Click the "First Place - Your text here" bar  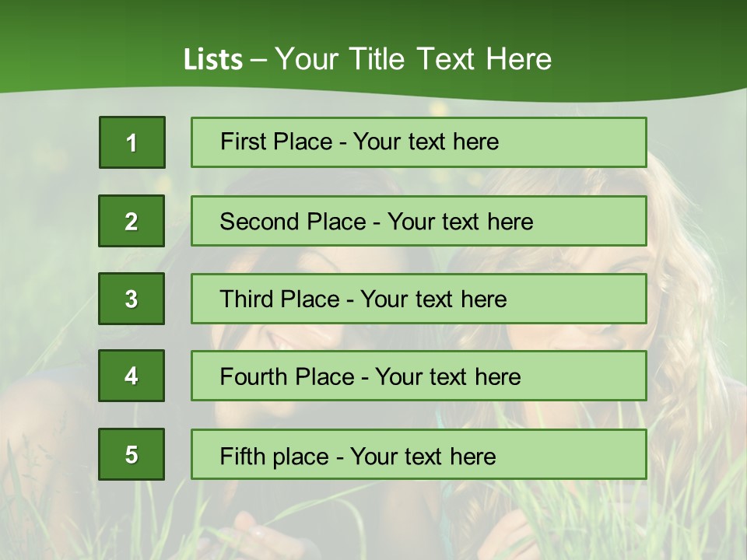[x=419, y=142]
